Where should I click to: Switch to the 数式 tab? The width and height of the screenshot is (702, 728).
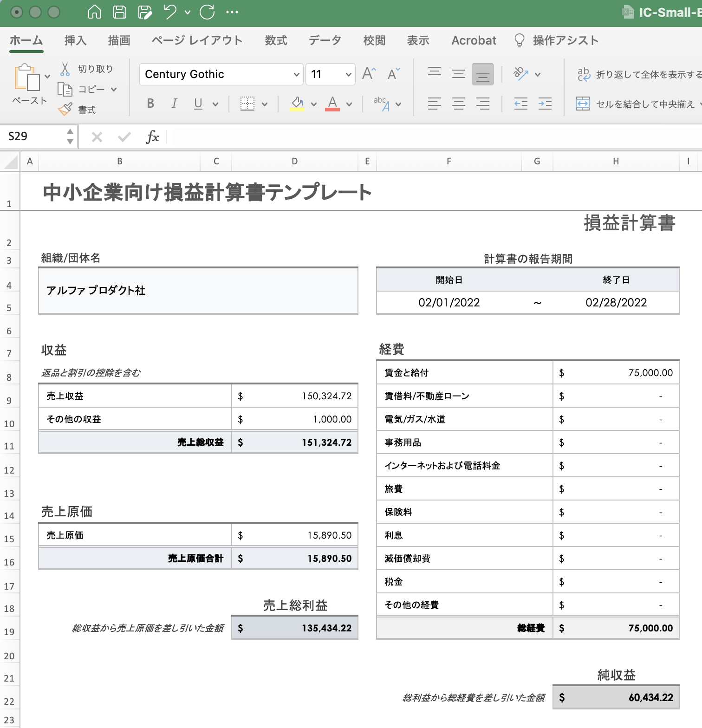click(276, 41)
